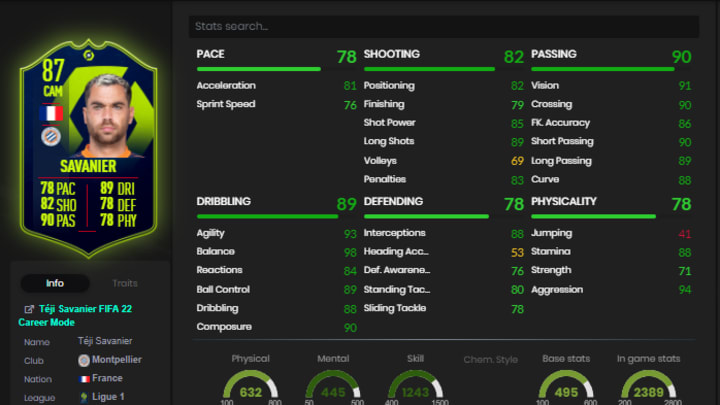Click the Savanier player card image
Viewport: 720px width, 405px height.
[x=89, y=148]
